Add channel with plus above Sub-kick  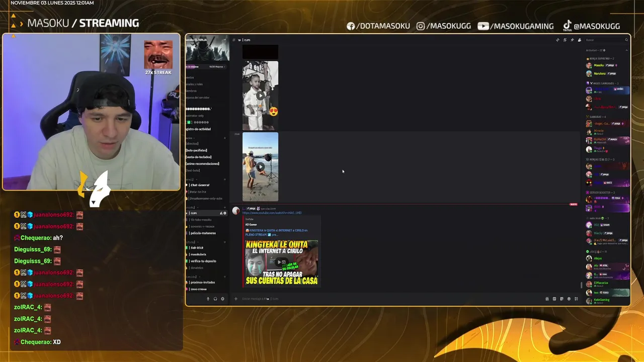point(225,242)
